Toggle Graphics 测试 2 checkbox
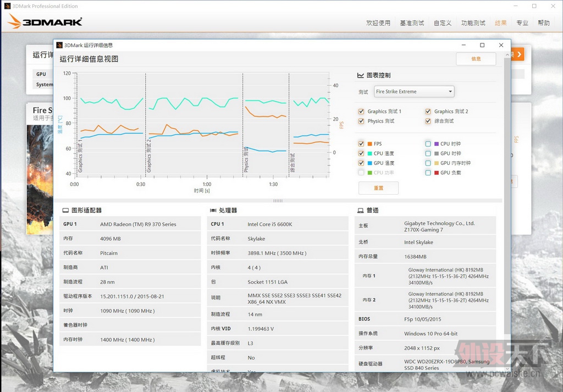Image resolution: width=563 pixels, height=392 pixels. (x=428, y=111)
